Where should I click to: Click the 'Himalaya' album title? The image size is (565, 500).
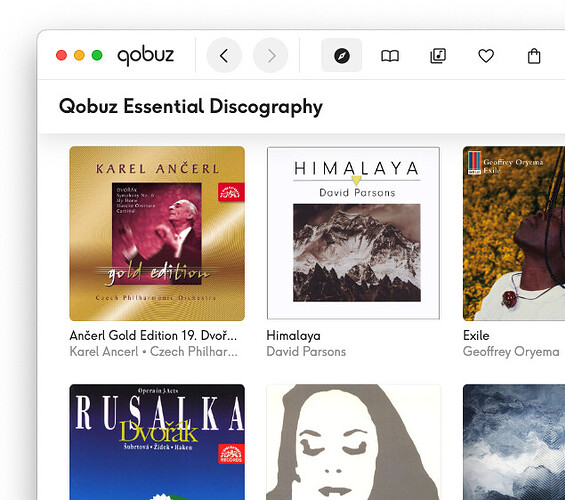pyautogui.click(x=293, y=336)
